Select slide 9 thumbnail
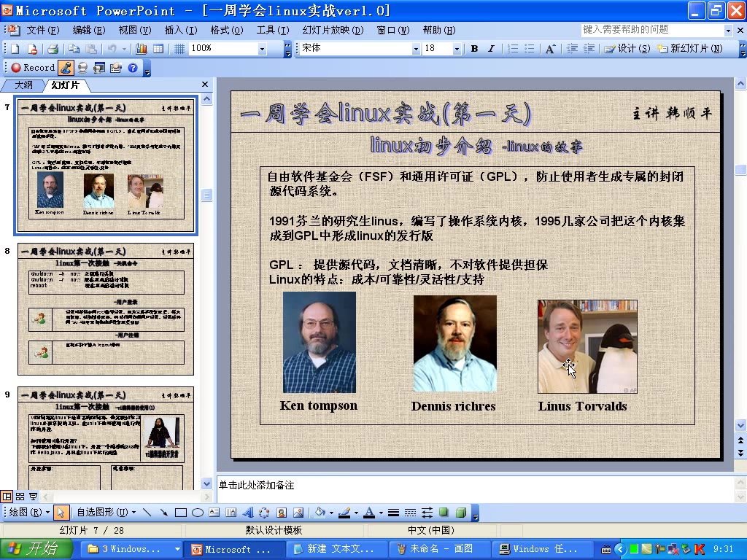The image size is (747, 560). pos(106,438)
